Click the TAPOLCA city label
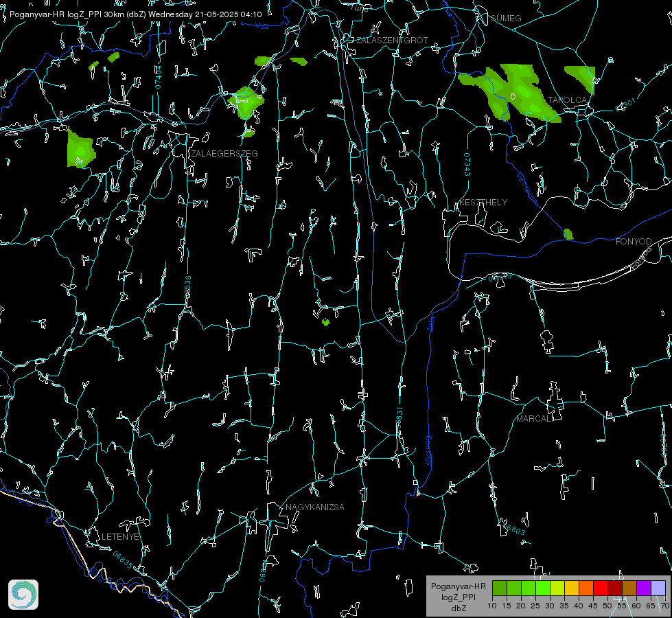This screenshot has width=672, height=618. tap(567, 100)
